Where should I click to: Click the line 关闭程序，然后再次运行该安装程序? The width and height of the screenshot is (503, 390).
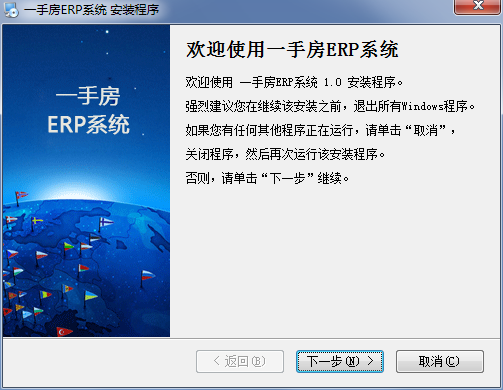(285, 154)
